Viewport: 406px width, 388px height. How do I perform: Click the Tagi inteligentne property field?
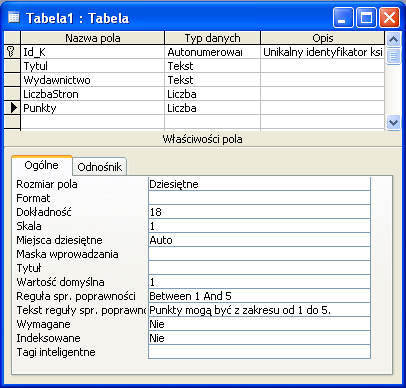tap(259, 352)
